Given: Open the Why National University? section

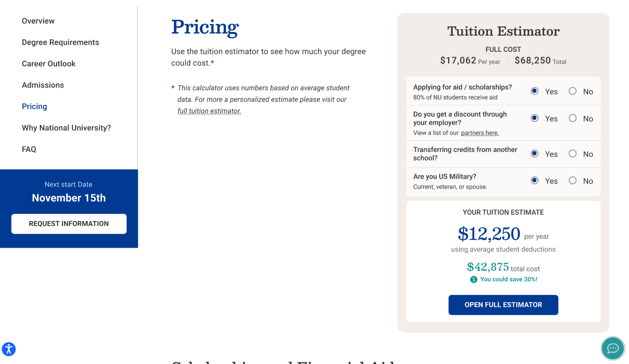Looking at the screenshot, I should coord(66,128).
